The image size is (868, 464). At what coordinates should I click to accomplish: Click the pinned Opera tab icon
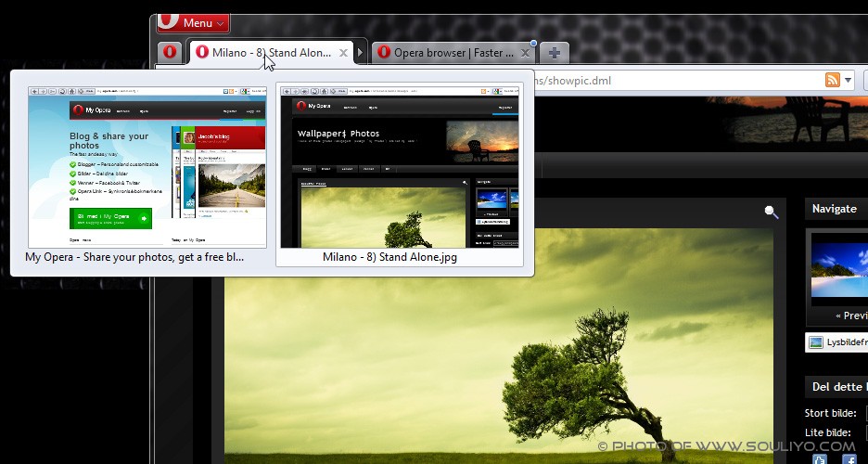170,53
